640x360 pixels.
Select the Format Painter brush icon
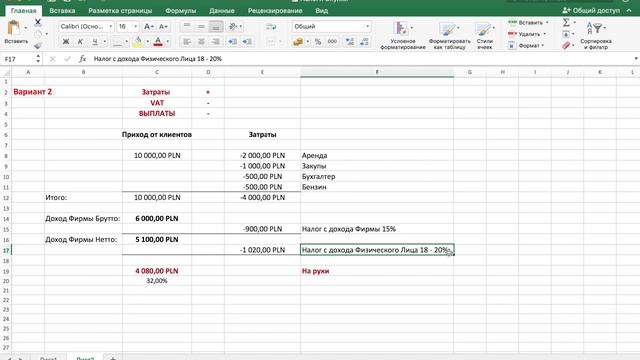click(x=38, y=45)
